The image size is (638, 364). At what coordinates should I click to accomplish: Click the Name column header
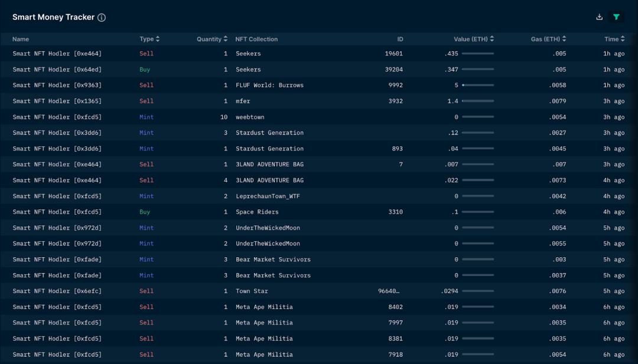pyautogui.click(x=20, y=39)
